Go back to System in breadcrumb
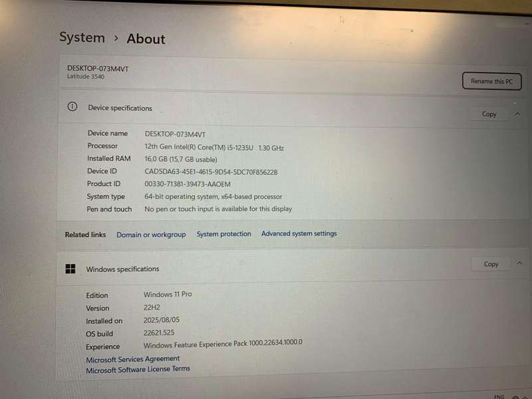532x399 pixels. tap(82, 37)
